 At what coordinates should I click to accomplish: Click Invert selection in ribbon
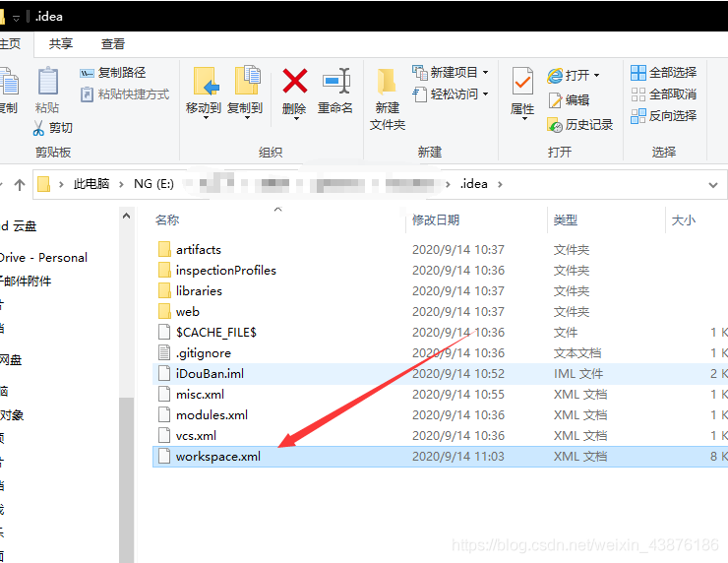pyautogui.click(x=663, y=116)
